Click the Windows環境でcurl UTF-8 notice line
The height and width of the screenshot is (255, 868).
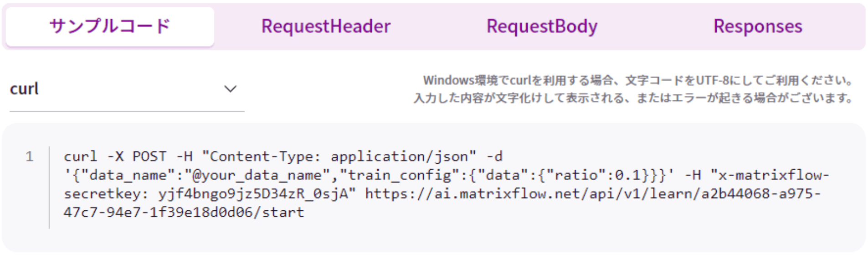point(638,81)
